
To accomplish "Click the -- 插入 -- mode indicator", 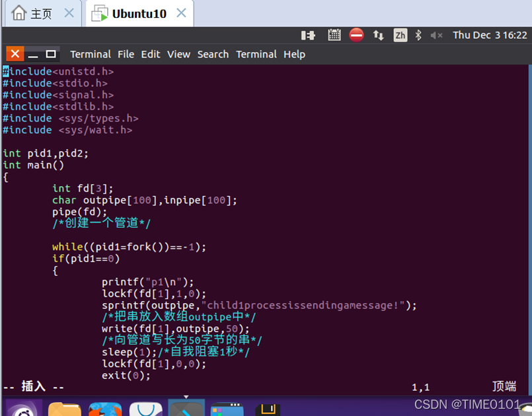I will 33,386.
